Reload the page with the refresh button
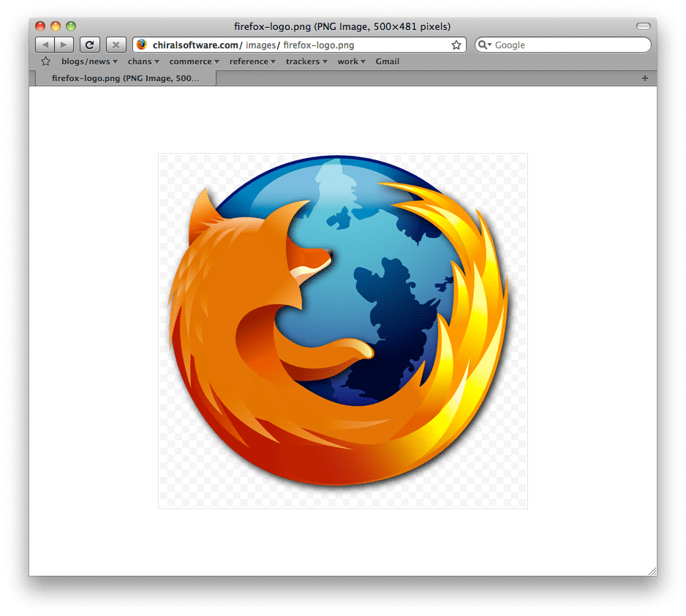The height and width of the screenshot is (616, 686). pos(90,45)
